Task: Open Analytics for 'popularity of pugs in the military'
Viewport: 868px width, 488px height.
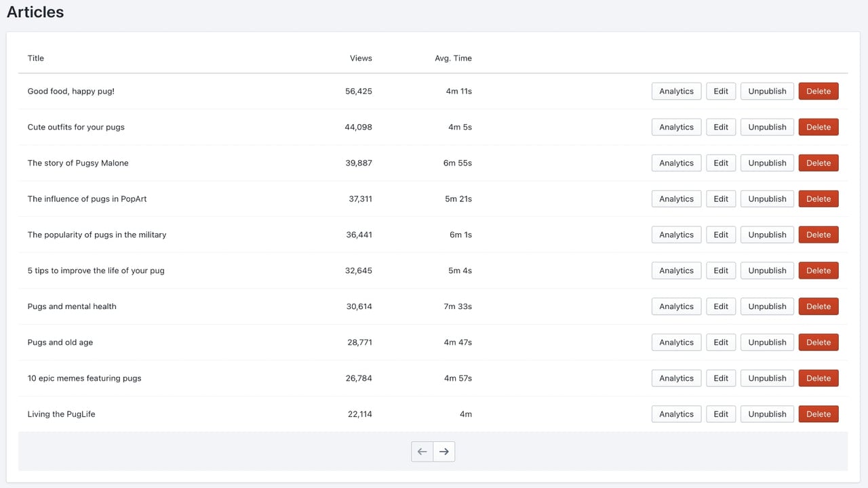Action: [x=676, y=235]
